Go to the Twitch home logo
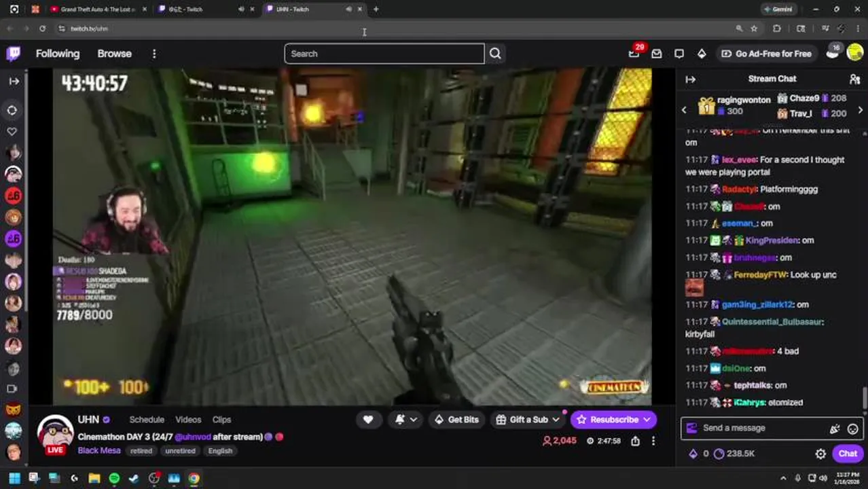The width and height of the screenshot is (868, 489). tap(14, 54)
